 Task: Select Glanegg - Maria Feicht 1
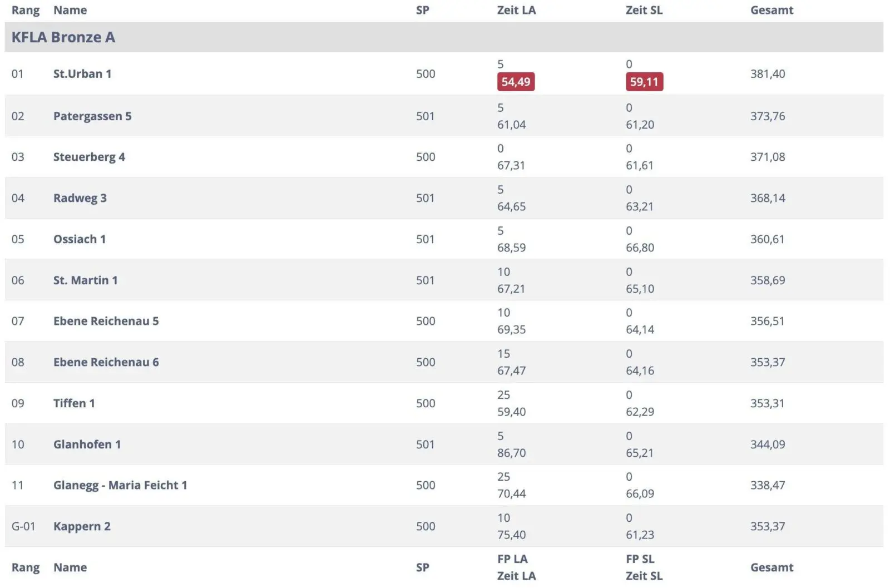120,485
